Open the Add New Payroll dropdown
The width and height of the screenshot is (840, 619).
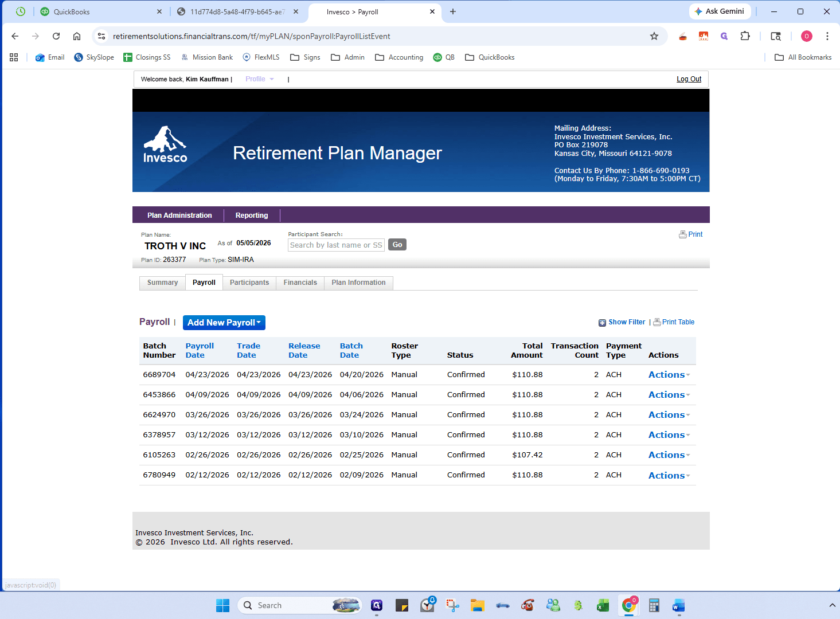[224, 323]
